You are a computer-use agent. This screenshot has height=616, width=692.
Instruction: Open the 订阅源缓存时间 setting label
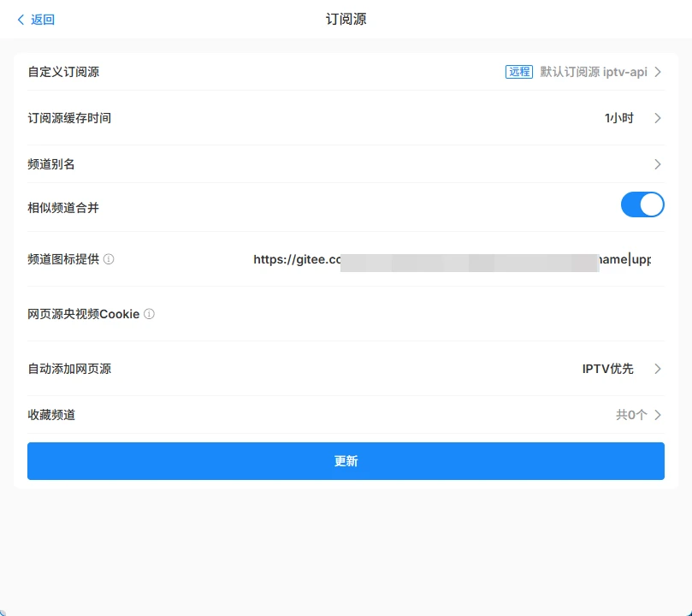[69, 118]
